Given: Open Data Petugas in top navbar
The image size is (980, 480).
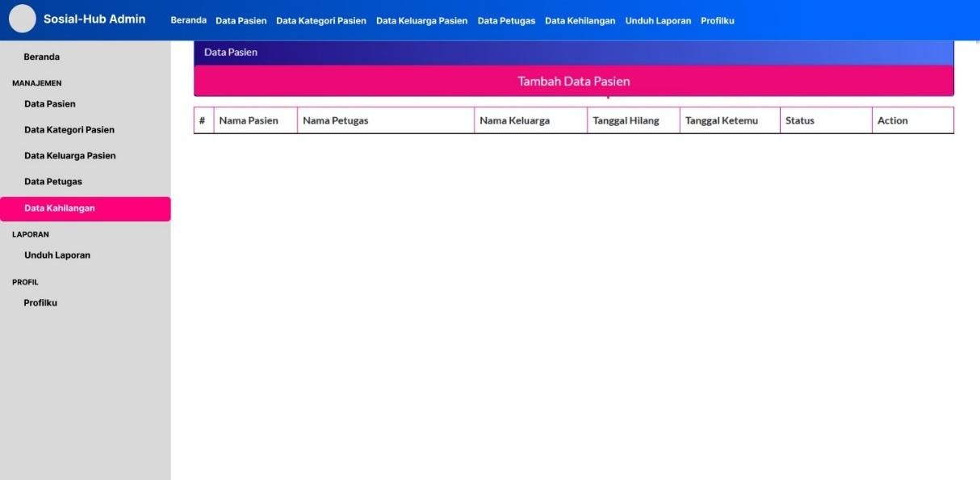Looking at the screenshot, I should tap(506, 21).
